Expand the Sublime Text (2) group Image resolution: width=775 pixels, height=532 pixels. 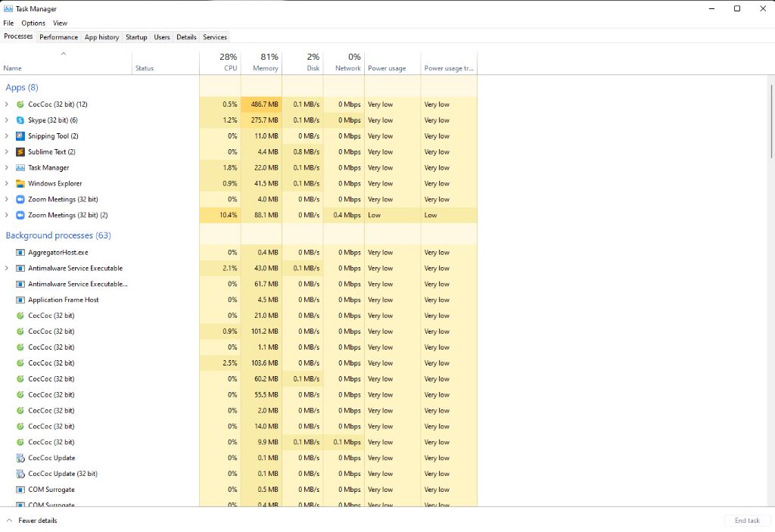(x=6, y=152)
